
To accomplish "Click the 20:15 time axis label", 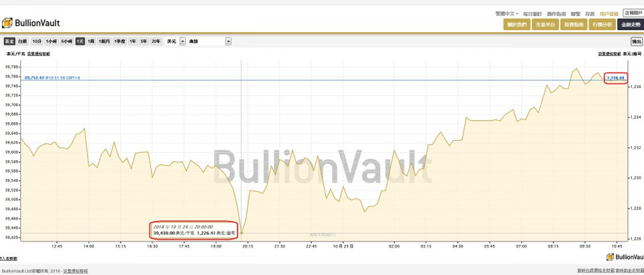I will tap(248, 246).
